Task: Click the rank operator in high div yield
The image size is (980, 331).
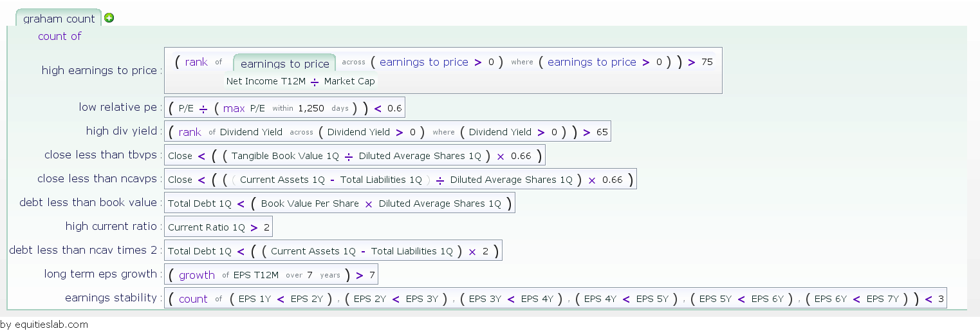Action: tap(190, 132)
